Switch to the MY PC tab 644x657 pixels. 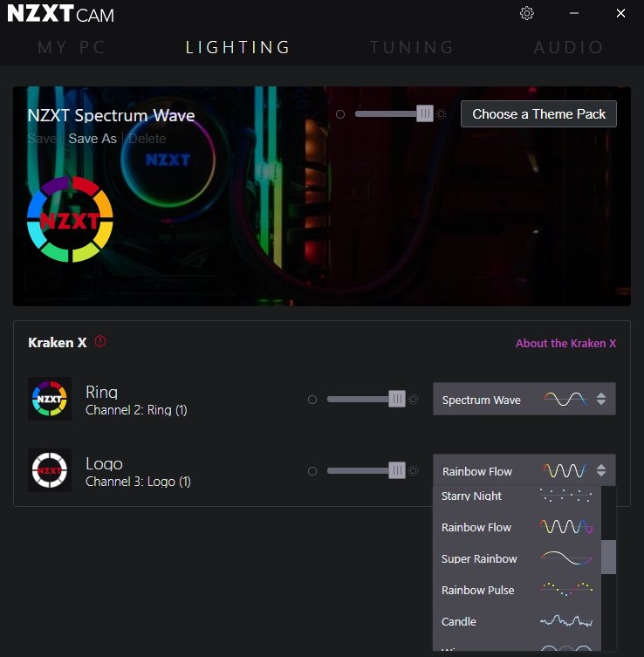coord(72,47)
